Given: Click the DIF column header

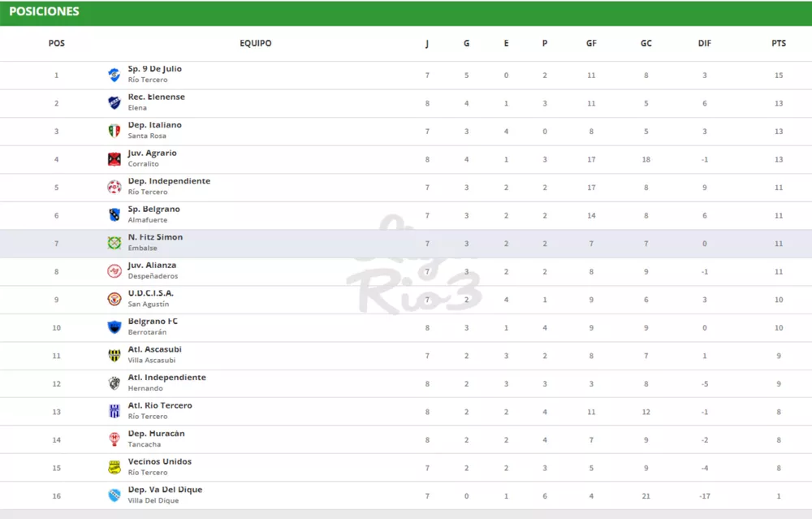Looking at the screenshot, I should tap(704, 44).
